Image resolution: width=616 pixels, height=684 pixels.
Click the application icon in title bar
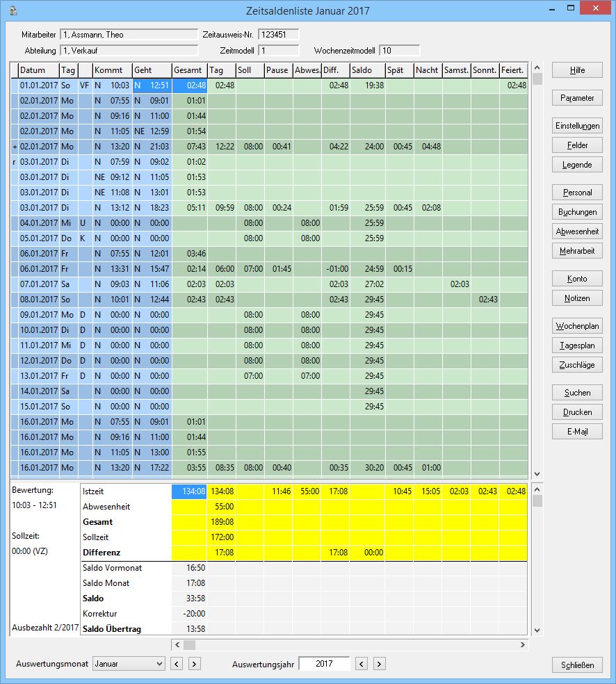(x=13, y=10)
